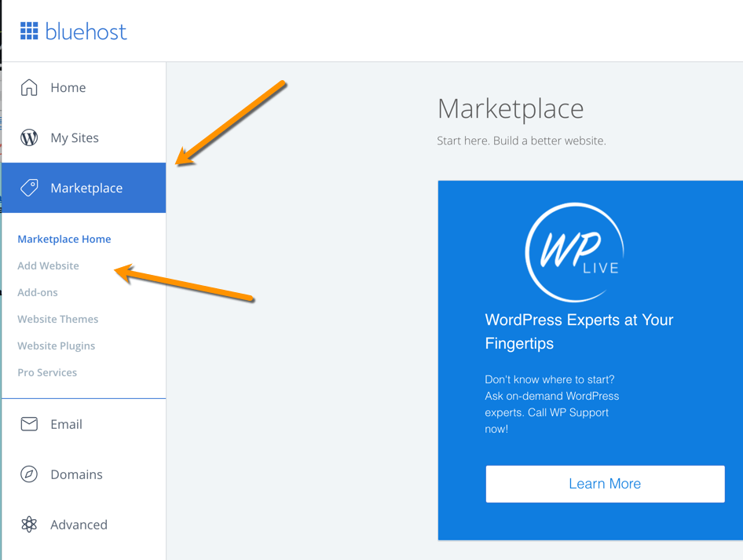Viewport: 743px width, 560px height.
Task: Click the Bluehost grid logo icon
Action: click(30, 31)
